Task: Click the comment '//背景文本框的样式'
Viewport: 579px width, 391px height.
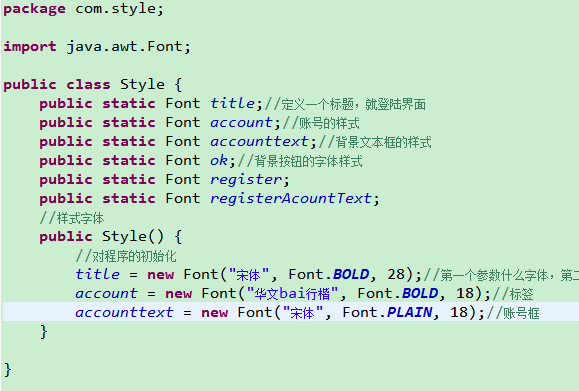Action: click(x=375, y=142)
